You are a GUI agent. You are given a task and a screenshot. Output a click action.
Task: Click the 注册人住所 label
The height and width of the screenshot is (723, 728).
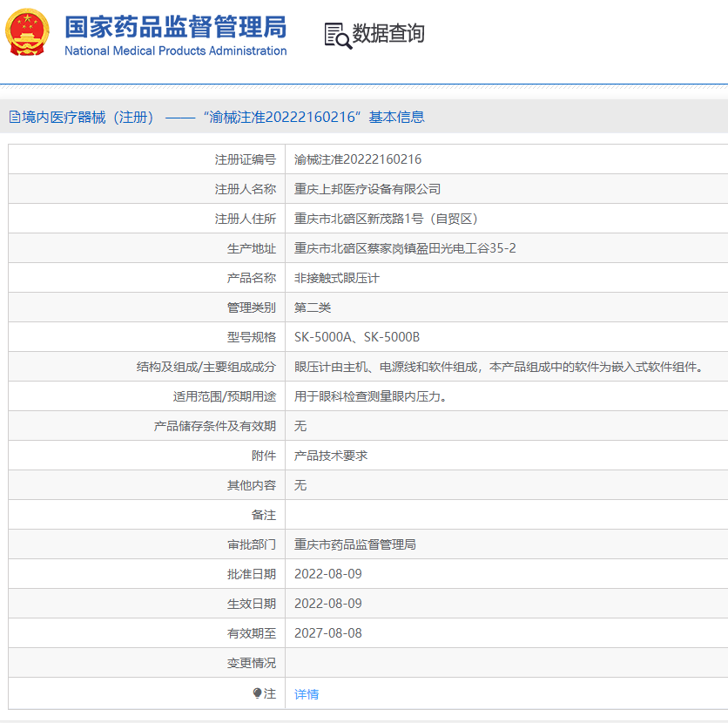(246, 219)
